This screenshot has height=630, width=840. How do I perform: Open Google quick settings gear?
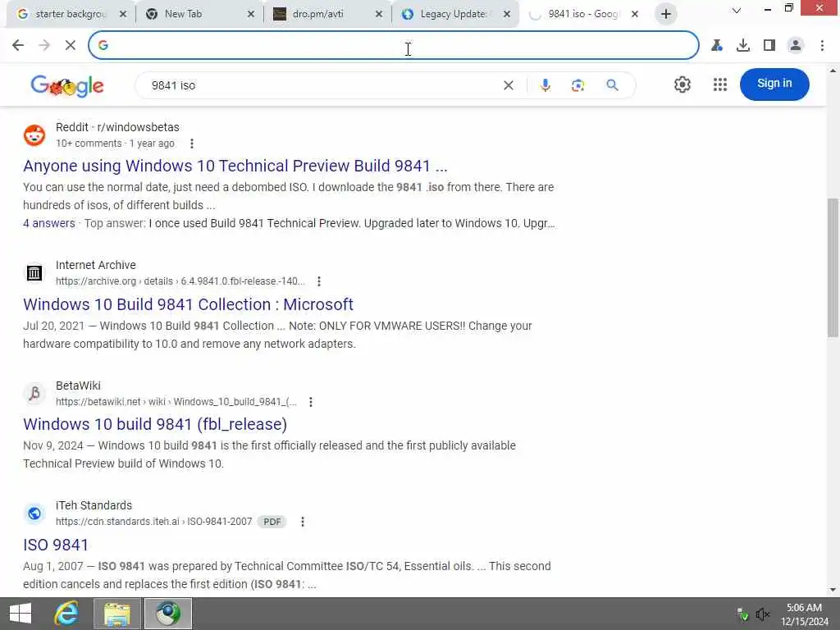682,84
